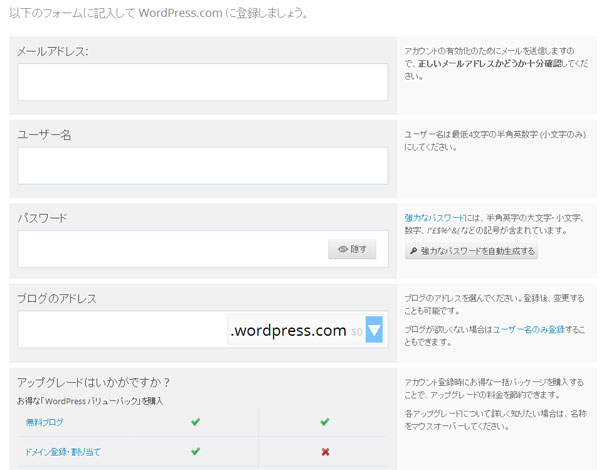Open the .wordpress.com domain dropdown arrow
This screenshot has height=470, width=609.
374,329
